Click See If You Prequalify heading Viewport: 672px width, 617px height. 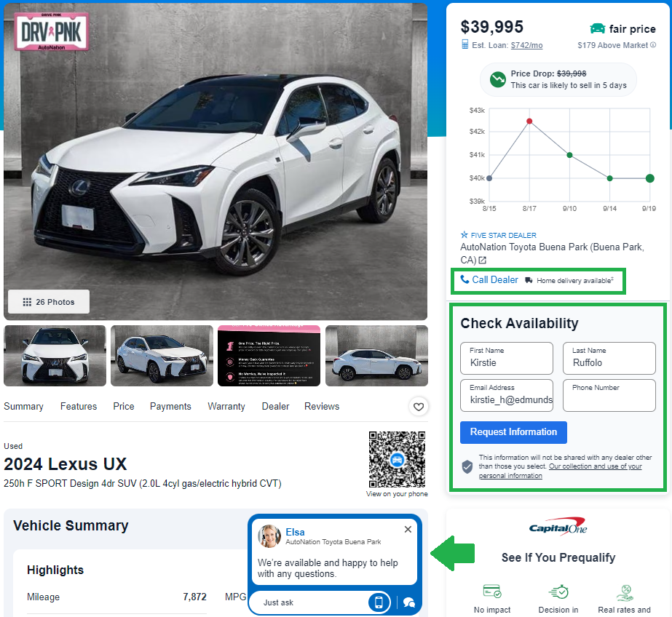[558, 557]
